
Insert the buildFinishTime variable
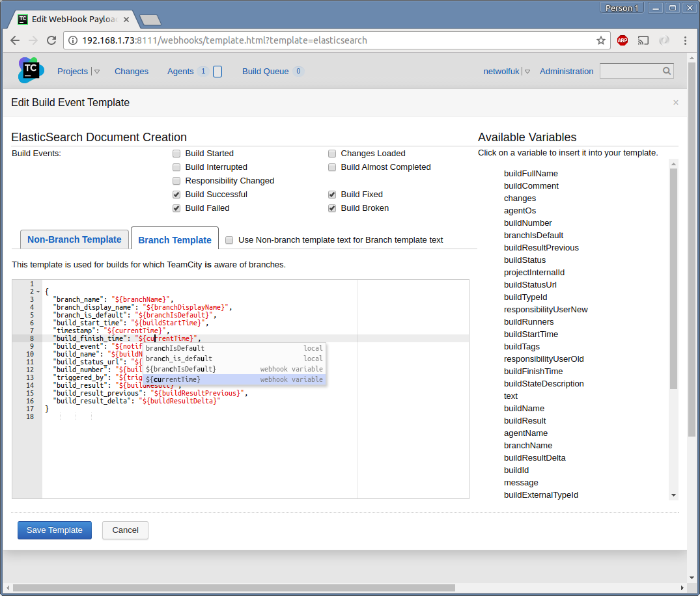tap(533, 371)
